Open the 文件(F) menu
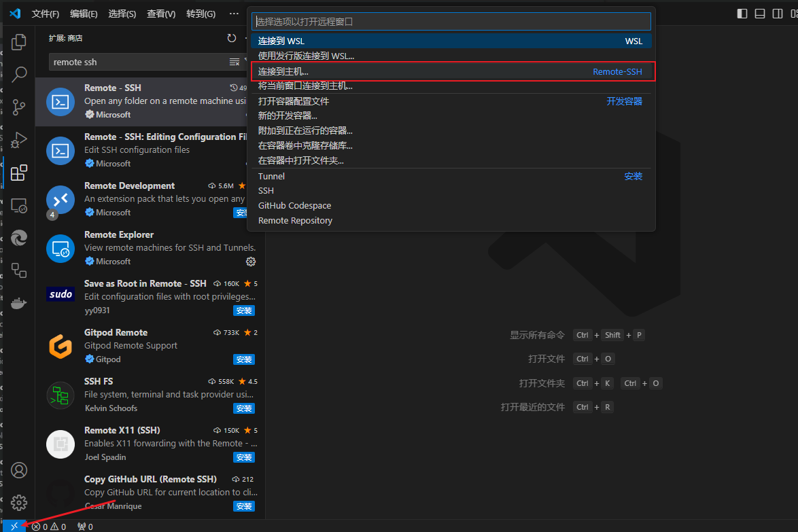This screenshot has width=798, height=532. coord(46,14)
